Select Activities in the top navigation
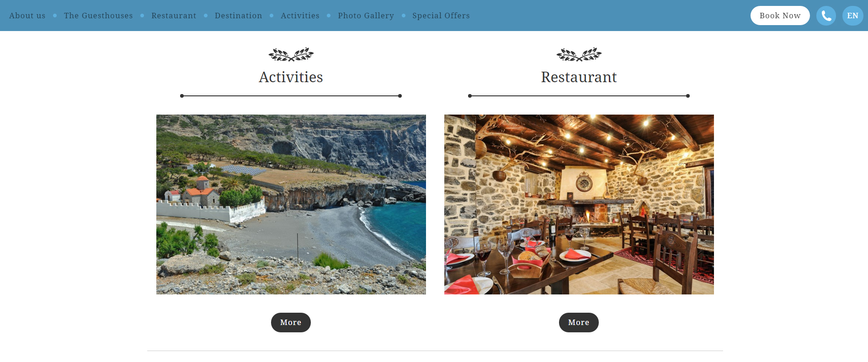 [300, 16]
